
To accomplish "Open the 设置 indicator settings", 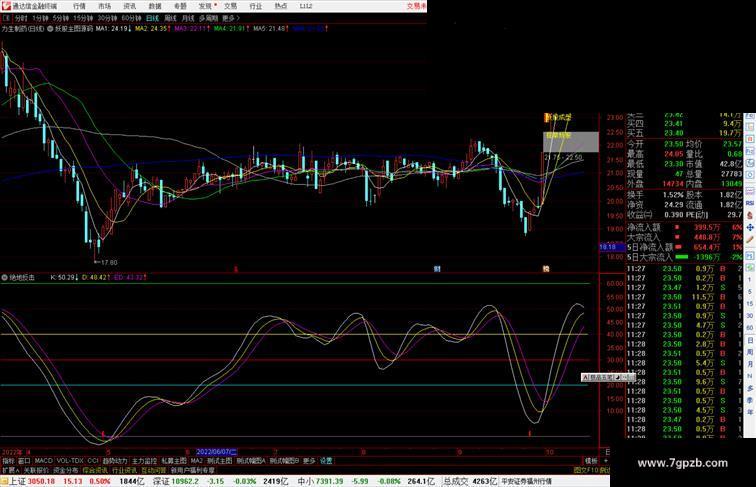I will (x=326, y=461).
